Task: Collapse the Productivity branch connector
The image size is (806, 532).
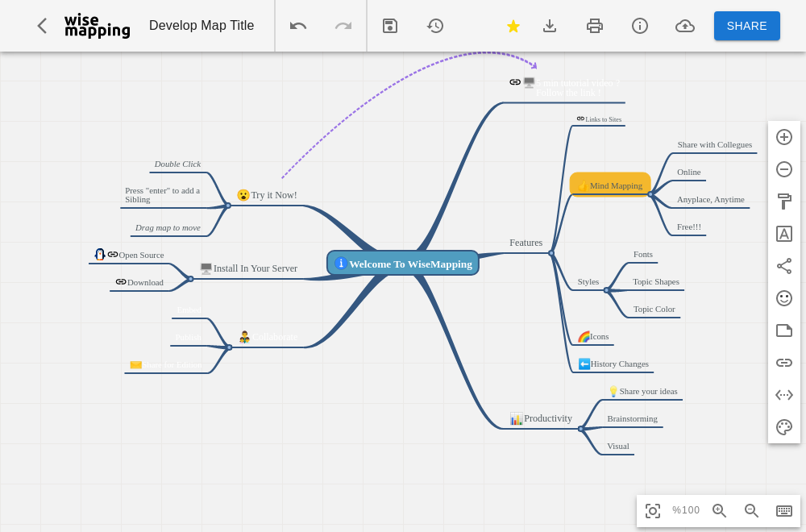Action: pos(580,429)
